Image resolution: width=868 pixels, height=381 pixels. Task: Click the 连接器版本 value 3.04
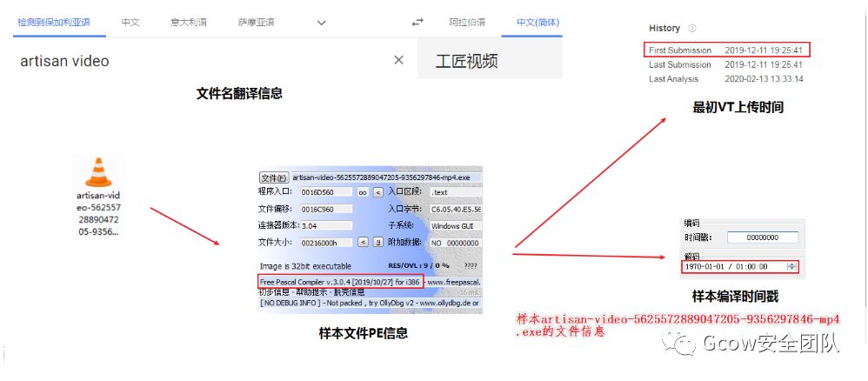click(x=326, y=225)
